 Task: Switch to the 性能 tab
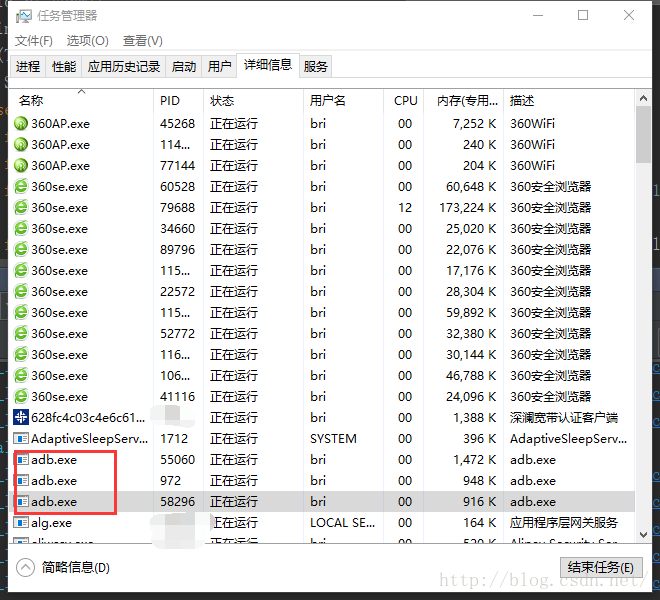coord(64,67)
